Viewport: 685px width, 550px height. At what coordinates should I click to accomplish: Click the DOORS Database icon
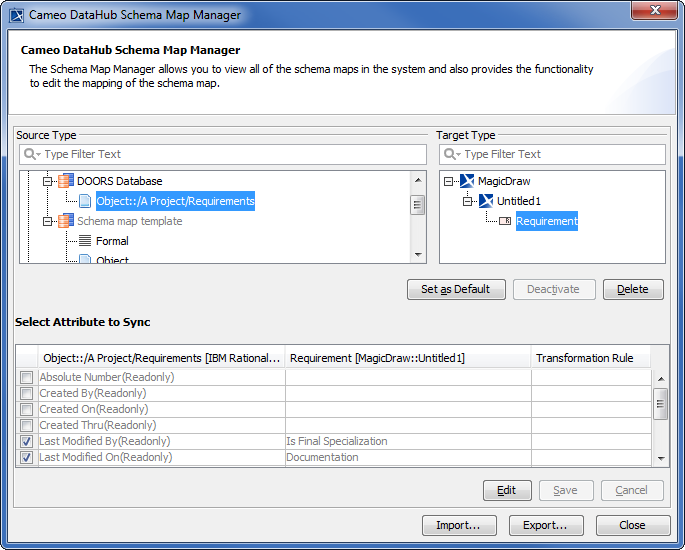click(66, 180)
